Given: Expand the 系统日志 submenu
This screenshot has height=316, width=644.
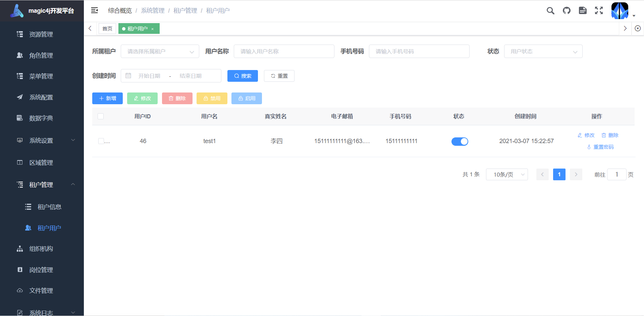Looking at the screenshot, I should (42, 312).
